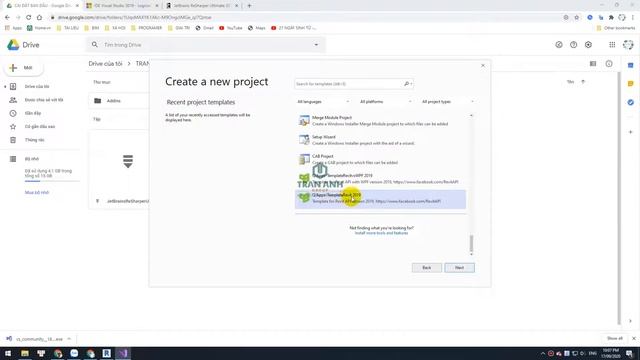Click Drive của tôi breadcrumb
The width and height of the screenshot is (640, 360).
[x=105, y=64]
